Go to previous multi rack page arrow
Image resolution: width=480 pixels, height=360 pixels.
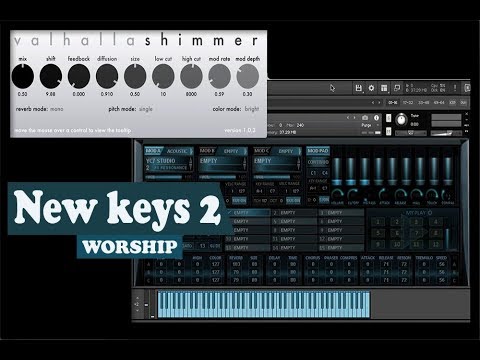click(x=373, y=103)
